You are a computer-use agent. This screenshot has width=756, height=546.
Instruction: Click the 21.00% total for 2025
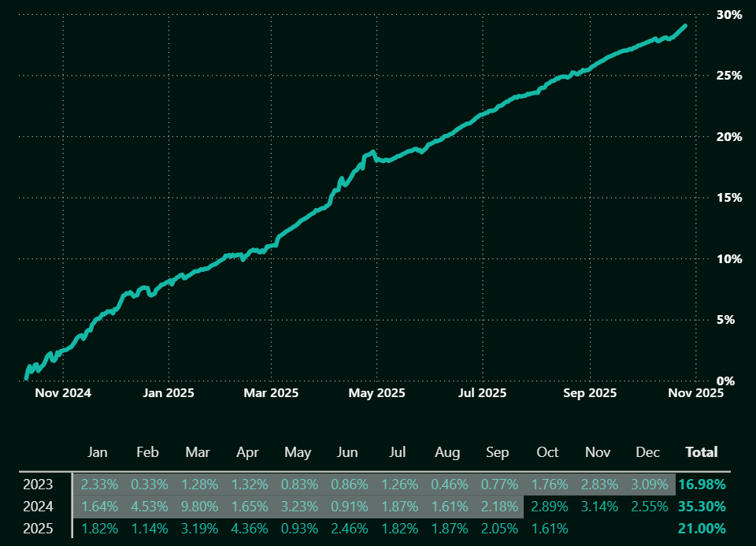[x=701, y=528]
